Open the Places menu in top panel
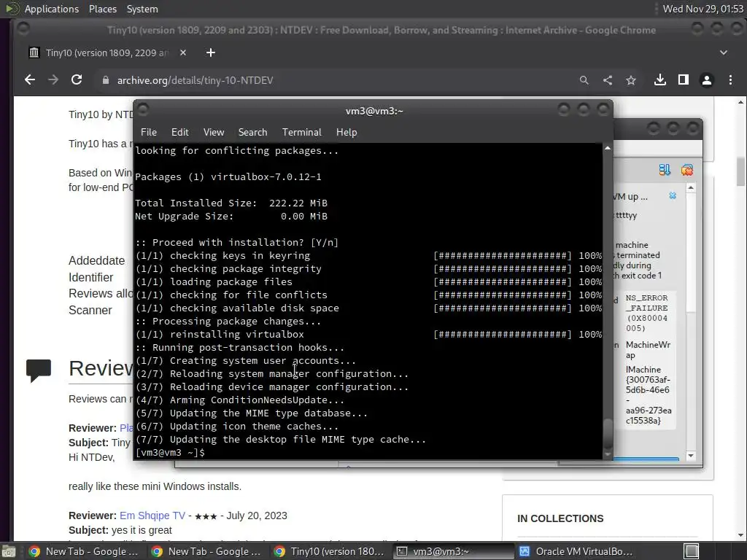The height and width of the screenshot is (560, 747). (102, 9)
